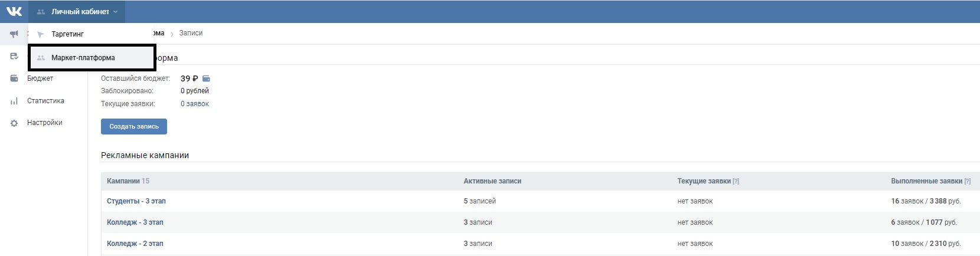This screenshot has height=256, width=980.
Task: Click 16 заявок / 3 388 руб. cell
Action: (x=926, y=201)
